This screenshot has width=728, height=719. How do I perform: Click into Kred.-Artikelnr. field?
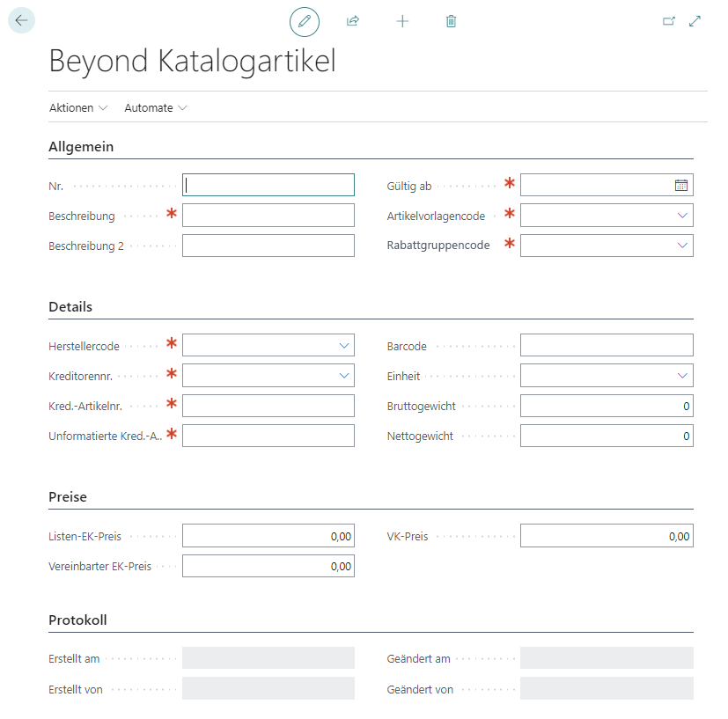click(268, 406)
